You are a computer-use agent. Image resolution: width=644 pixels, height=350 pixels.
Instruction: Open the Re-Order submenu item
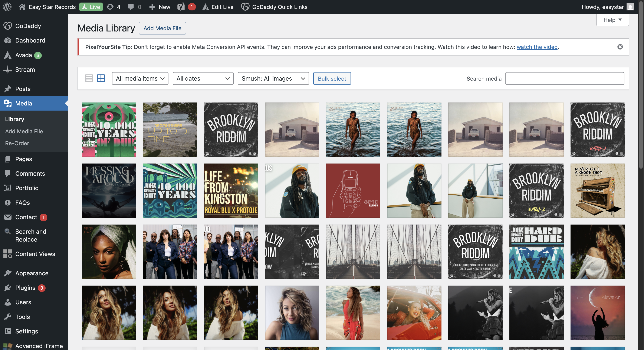click(17, 143)
